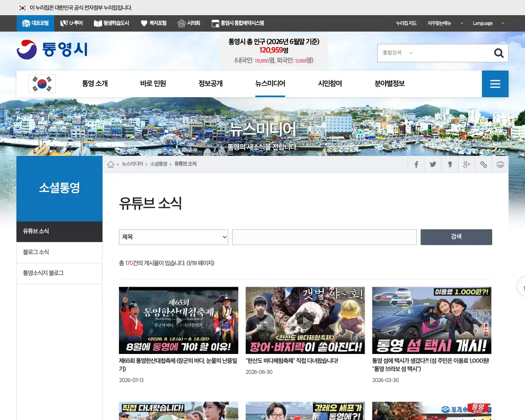Expand the 자주찾는메뉴 dropdown
Image resolution: width=525 pixels, height=420 pixels.
tap(445, 23)
